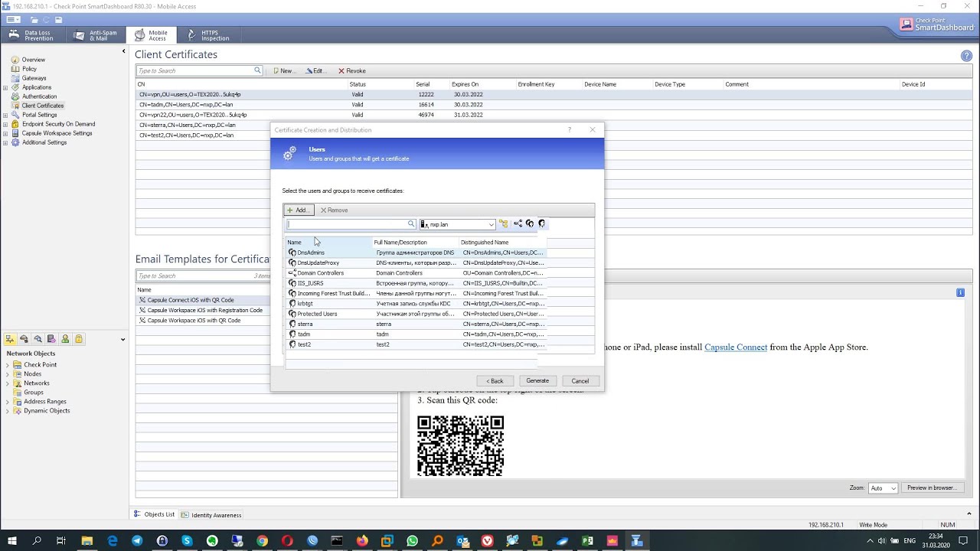The height and width of the screenshot is (551, 980).
Task: Click the groups filter icon in dialog
Action: click(x=530, y=224)
